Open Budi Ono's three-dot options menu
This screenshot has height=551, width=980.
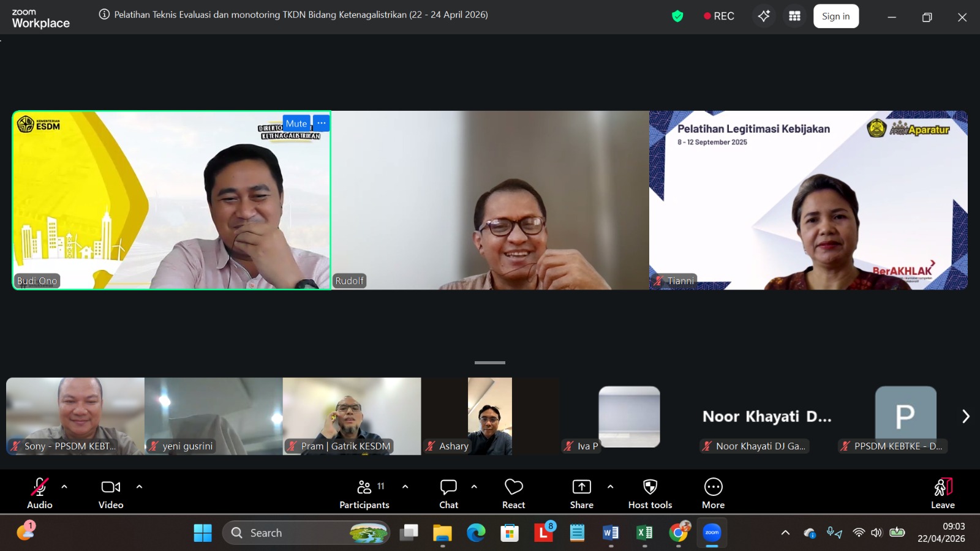pos(322,123)
